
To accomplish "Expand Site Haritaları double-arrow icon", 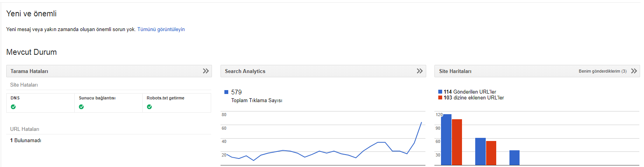I will (x=634, y=71).
